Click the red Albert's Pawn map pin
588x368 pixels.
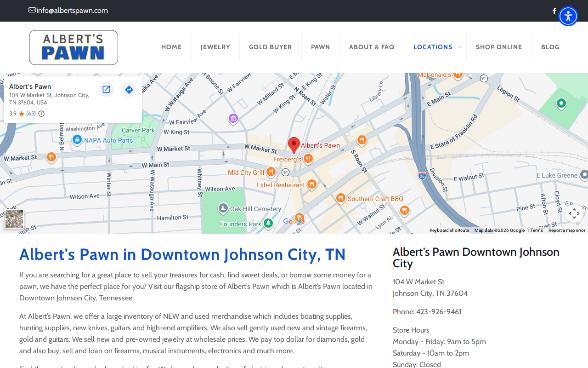[294, 145]
